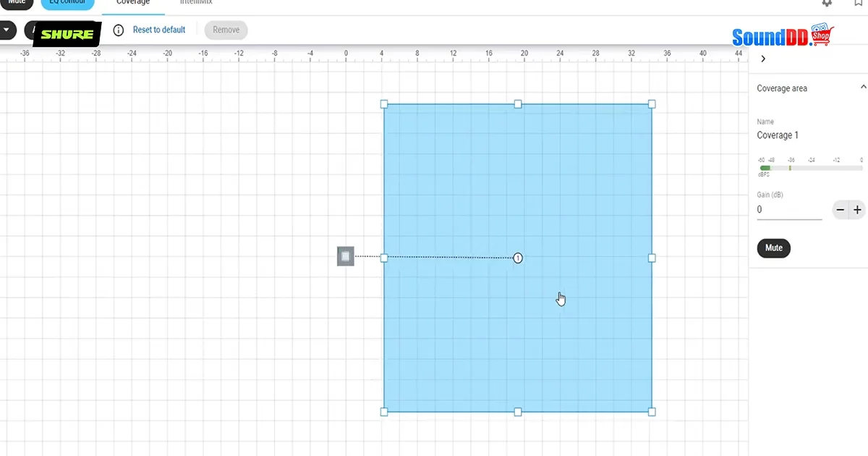Reset coverage to default

point(159,30)
